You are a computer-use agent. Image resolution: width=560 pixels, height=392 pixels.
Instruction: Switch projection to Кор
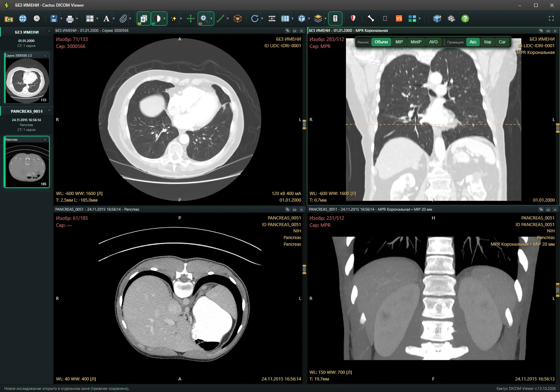(x=488, y=42)
